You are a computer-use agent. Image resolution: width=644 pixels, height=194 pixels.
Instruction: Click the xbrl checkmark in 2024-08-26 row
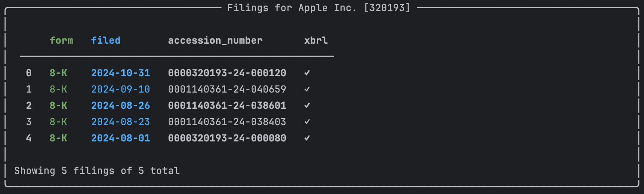coord(307,106)
